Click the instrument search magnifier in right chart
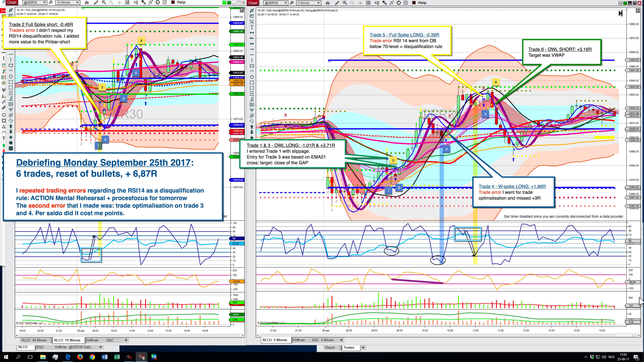644x362 pixels. point(292,3)
